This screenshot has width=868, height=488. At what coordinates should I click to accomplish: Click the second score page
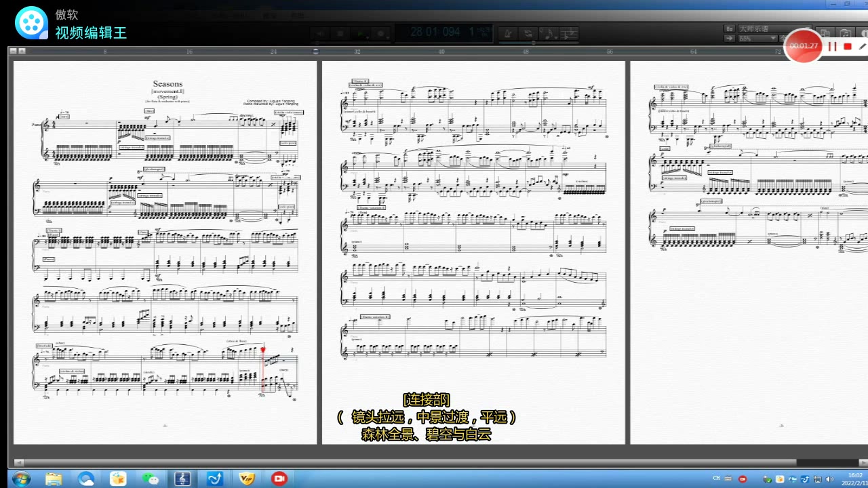coord(473,253)
